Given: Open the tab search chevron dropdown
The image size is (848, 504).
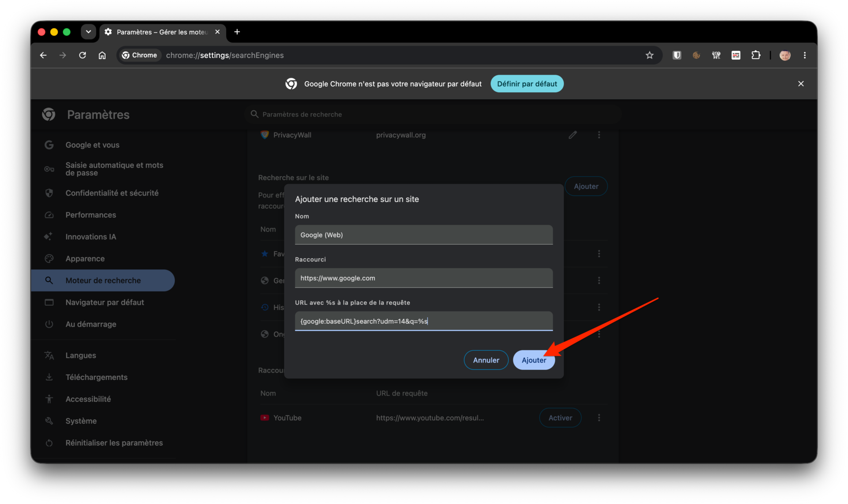Looking at the screenshot, I should pyautogui.click(x=88, y=32).
